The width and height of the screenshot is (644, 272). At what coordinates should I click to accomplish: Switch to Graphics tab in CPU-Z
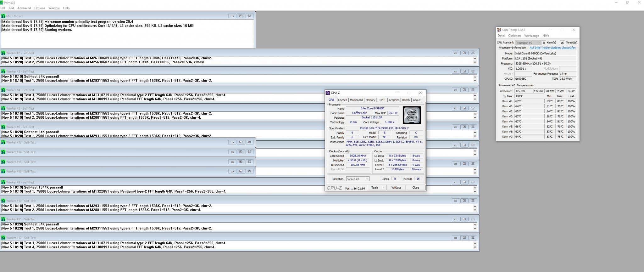(394, 100)
